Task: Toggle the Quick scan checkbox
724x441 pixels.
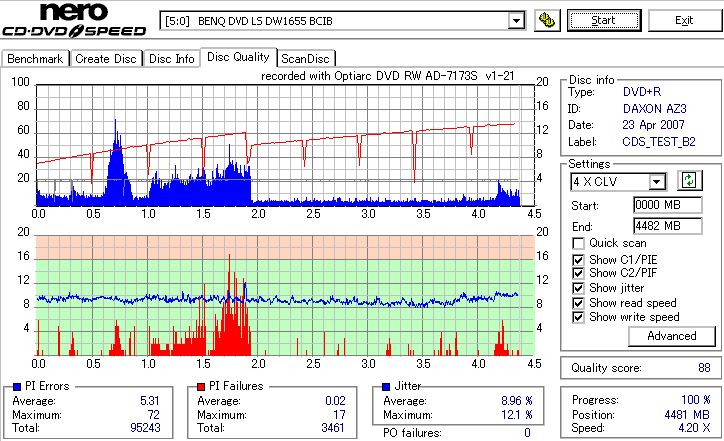Action: point(578,243)
